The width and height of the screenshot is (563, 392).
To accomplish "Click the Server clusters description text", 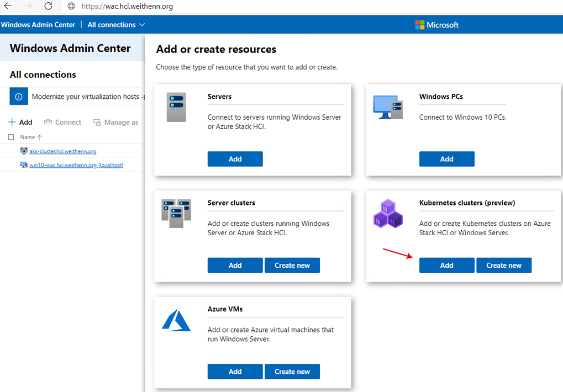I will tap(269, 228).
